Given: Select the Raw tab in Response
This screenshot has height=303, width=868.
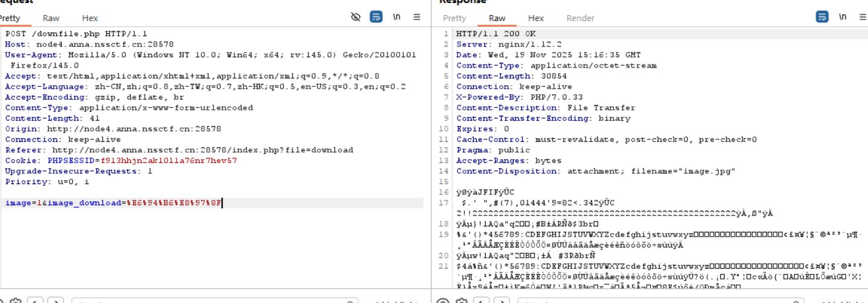Looking at the screenshot, I should tap(497, 18).
